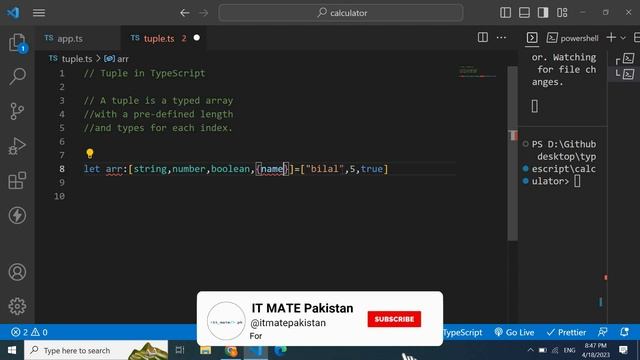Open the customize layout icon

(562, 13)
